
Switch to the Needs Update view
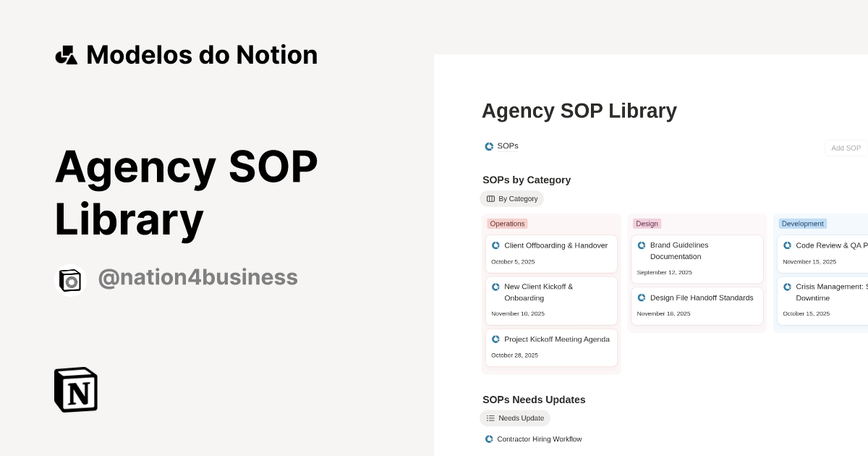pos(515,418)
